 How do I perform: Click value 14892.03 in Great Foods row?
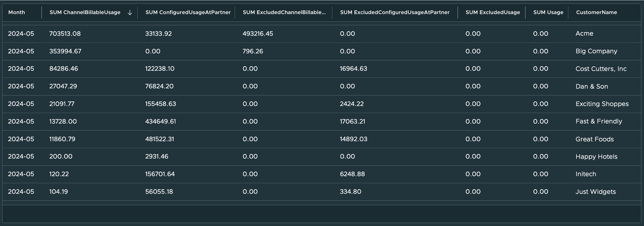click(x=354, y=139)
